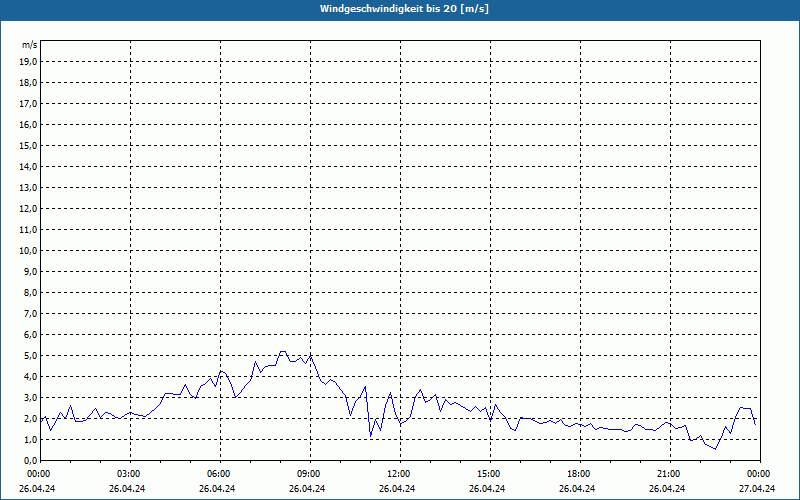Select the '19,0' y-axis label
Image resolution: width=800 pixels, height=500 pixels.
pyautogui.click(x=28, y=62)
